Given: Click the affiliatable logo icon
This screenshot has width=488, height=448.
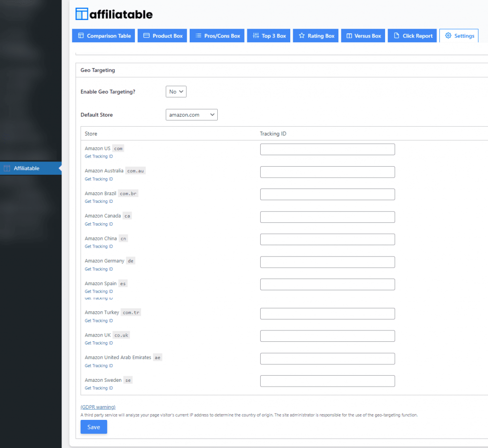Looking at the screenshot, I should tap(82, 14).
